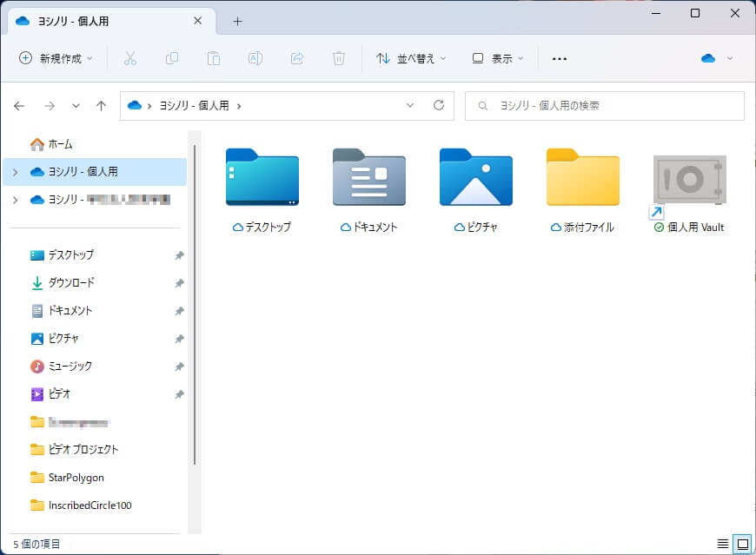Open the 添付ファイル folder icon
Image resolution: width=756 pixels, height=555 pixels.
pos(582,177)
